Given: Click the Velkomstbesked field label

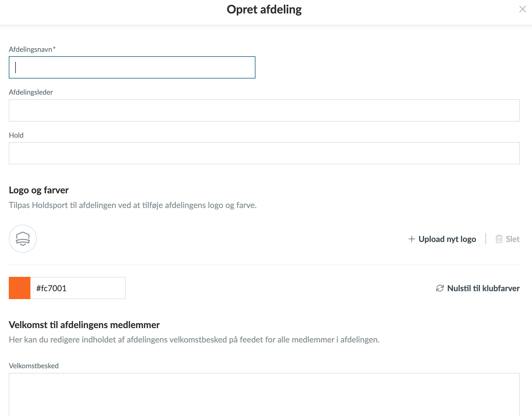Looking at the screenshot, I should click(x=34, y=366).
